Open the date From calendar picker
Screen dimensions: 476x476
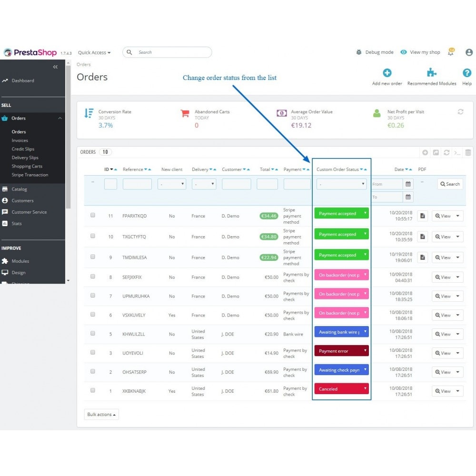pos(408,184)
